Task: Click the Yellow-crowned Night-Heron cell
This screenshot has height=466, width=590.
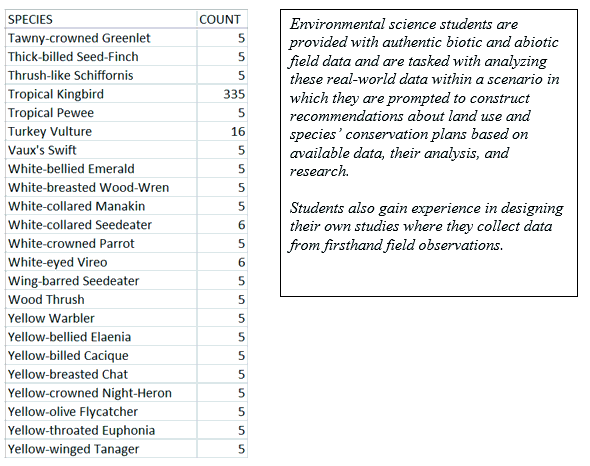Action: coord(101,393)
